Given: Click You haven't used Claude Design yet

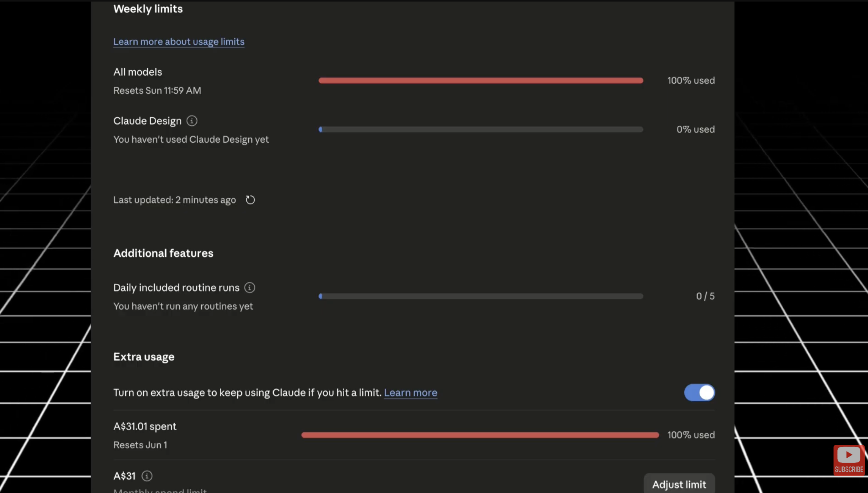Looking at the screenshot, I should pos(191,140).
